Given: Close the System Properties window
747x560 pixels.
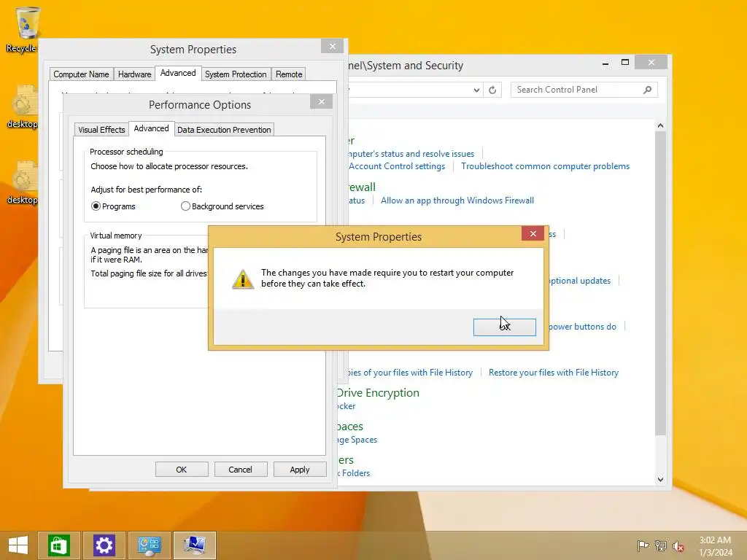Looking at the screenshot, I should click(333, 46).
